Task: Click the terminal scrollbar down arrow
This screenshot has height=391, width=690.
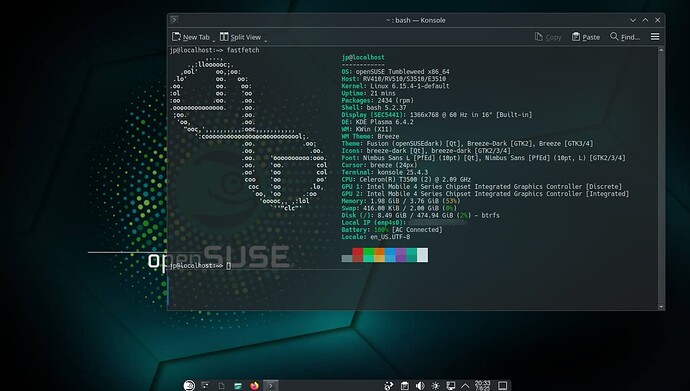Action: click(x=661, y=307)
